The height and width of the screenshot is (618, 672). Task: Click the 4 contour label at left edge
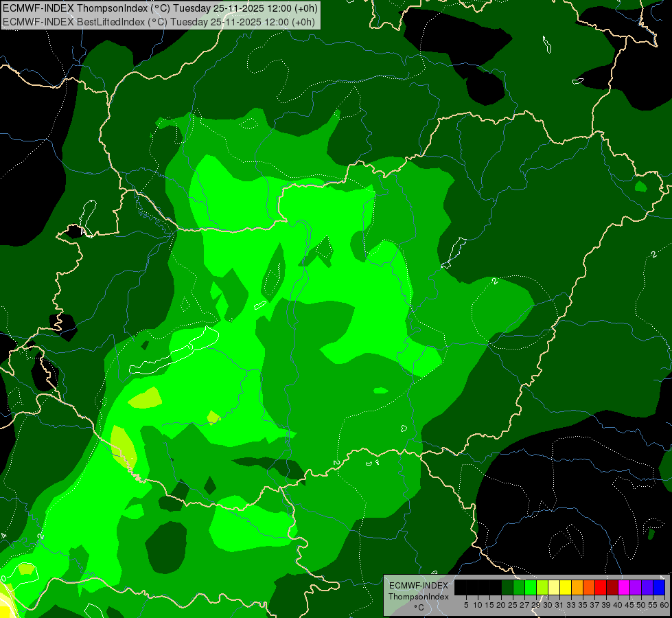(3, 536)
